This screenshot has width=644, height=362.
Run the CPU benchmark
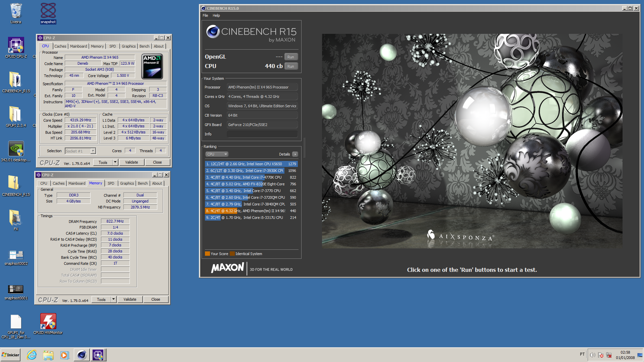291,66
